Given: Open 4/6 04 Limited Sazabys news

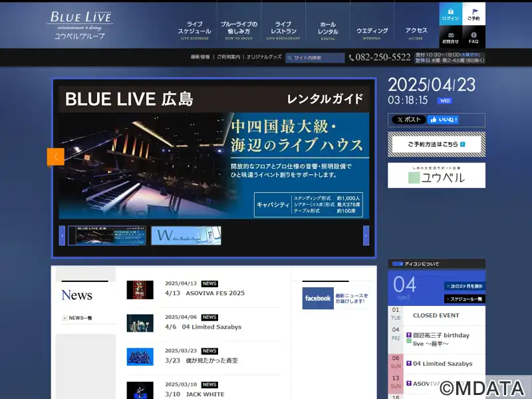Looking at the screenshot, I should [x=203, y=327].
